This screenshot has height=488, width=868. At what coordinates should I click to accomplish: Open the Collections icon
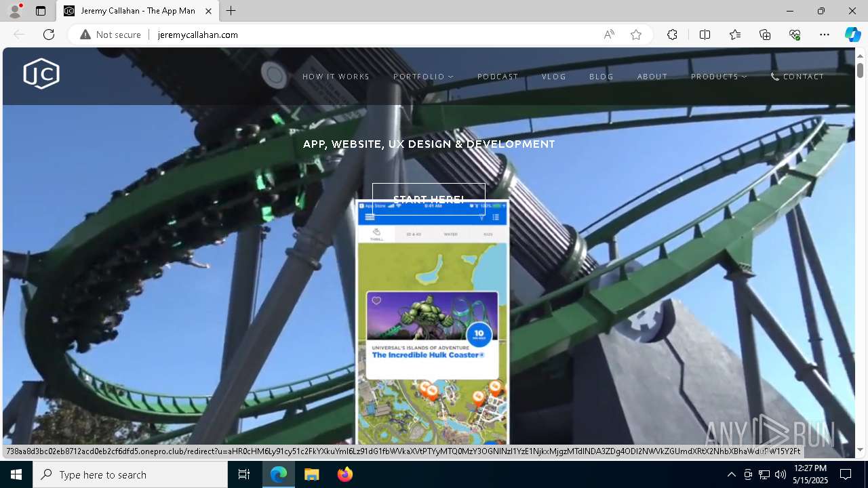point(765,35)
